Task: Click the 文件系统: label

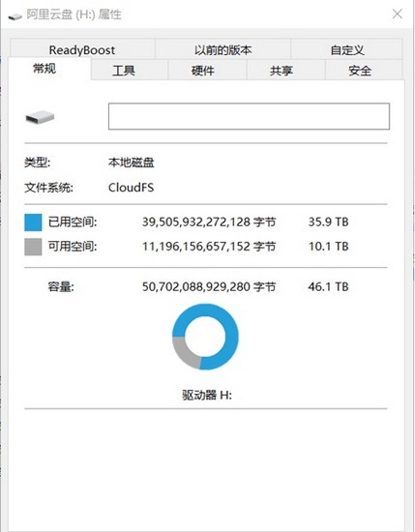Action: tap(48, 188)
